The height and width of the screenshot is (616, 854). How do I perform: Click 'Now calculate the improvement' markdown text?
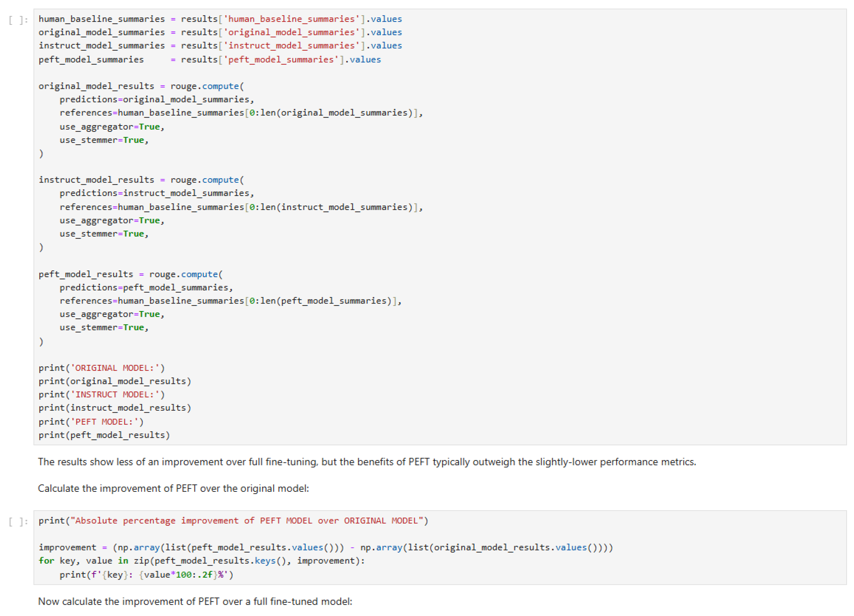point(195,601)
